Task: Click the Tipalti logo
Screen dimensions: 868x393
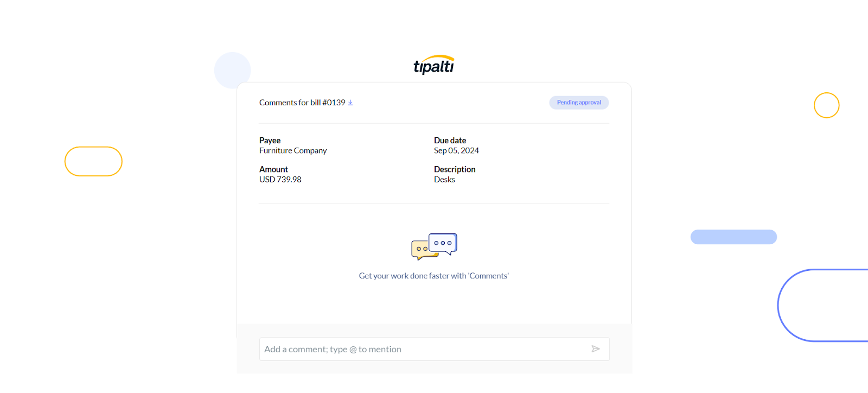Action: 434,65
